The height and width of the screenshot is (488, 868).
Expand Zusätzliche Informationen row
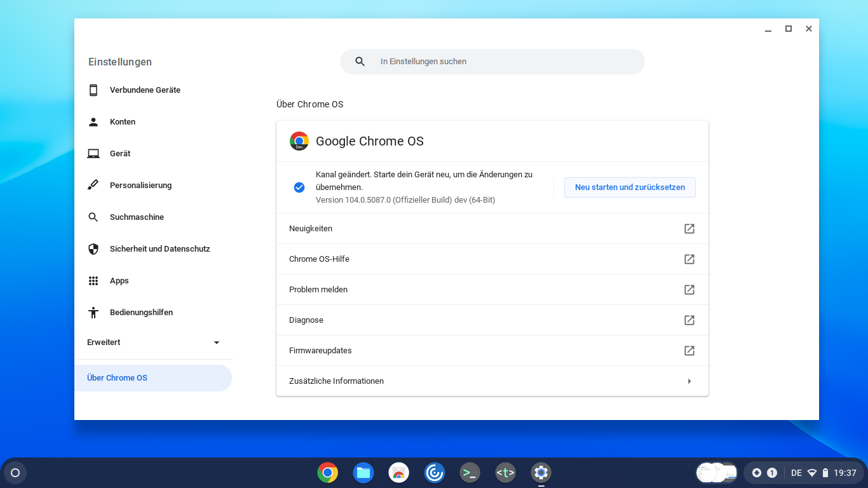pos(492,381)
